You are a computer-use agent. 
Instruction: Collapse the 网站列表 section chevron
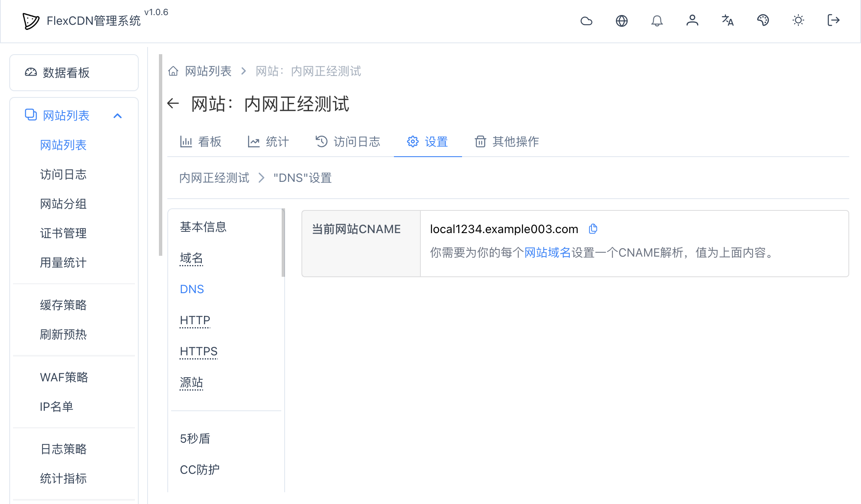click(118, 115)
